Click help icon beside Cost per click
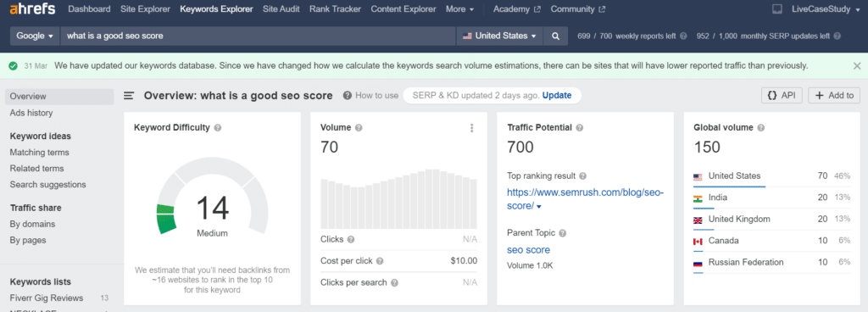 [380, 261]
